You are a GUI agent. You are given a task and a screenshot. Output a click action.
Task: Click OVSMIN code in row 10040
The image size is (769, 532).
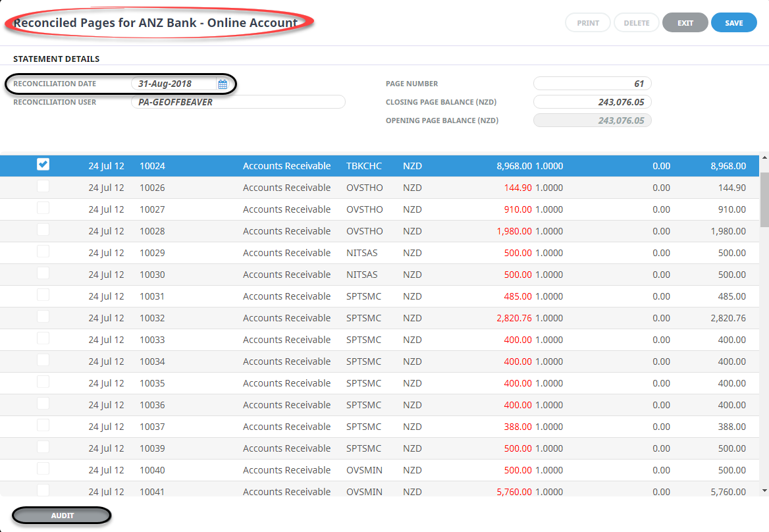[364, 469]
